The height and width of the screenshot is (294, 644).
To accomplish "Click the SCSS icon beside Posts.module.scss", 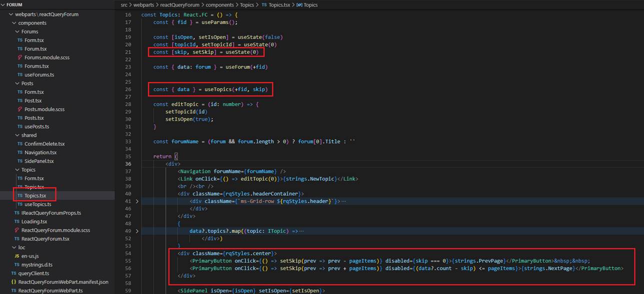I will click(20, 109).
